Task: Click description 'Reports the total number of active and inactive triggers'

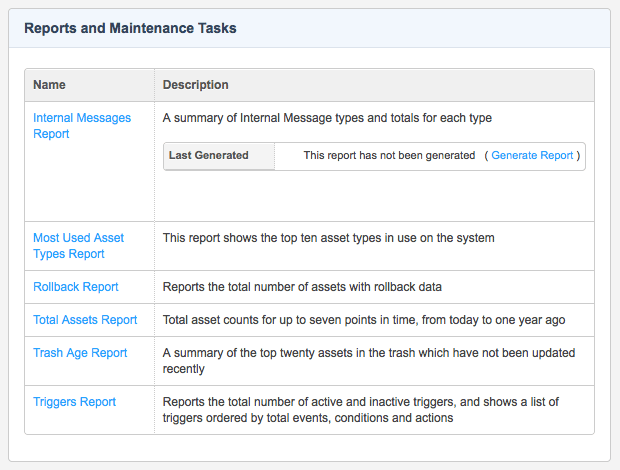Action: coord(361,410)
